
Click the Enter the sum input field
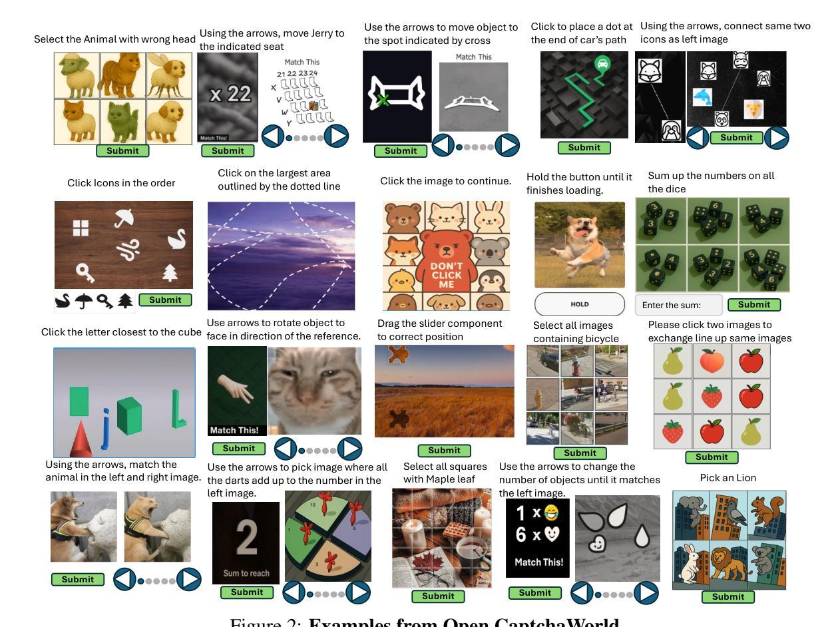tap(679, 305)
